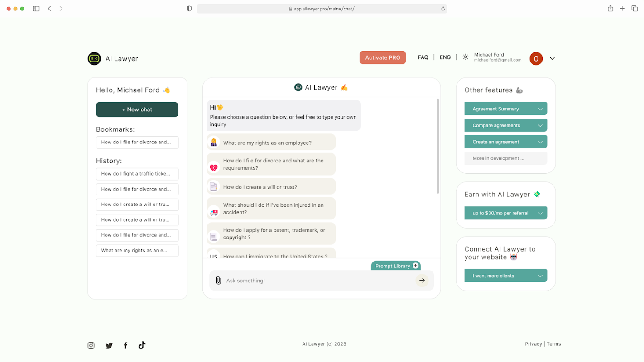Start a New chat
The height and width of the screenshot is (362, 644).
tap(137, 110)
